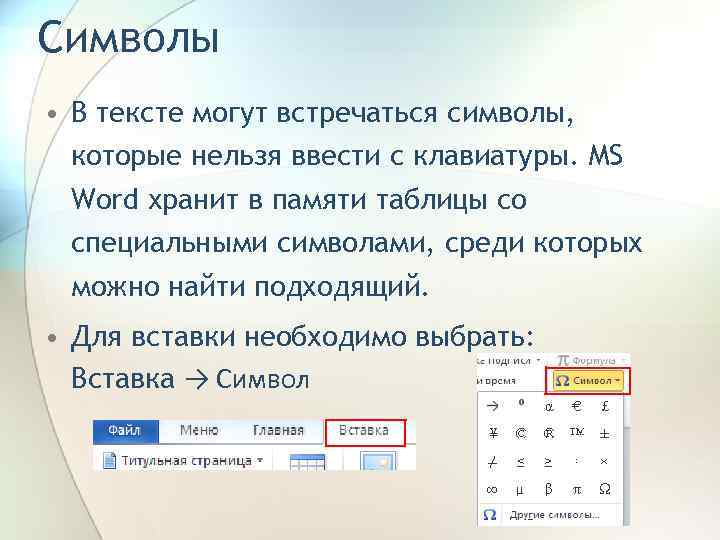Insert the infinity ∞ symbol
The width and height of the screenshot is (720, 540).
coord(492,490)
